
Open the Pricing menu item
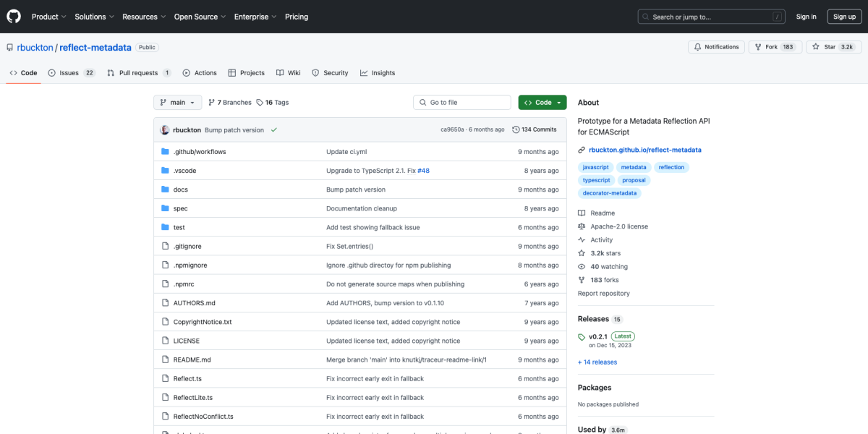click(x=296, y=17)
